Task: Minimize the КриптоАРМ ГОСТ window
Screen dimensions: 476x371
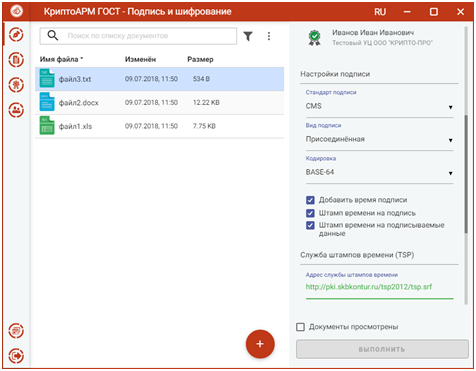Action: pos(407,12)
